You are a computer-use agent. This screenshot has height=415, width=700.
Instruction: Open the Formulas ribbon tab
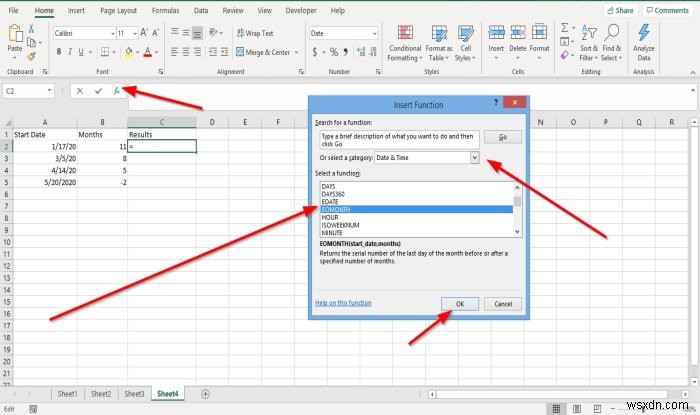[165, 10]
